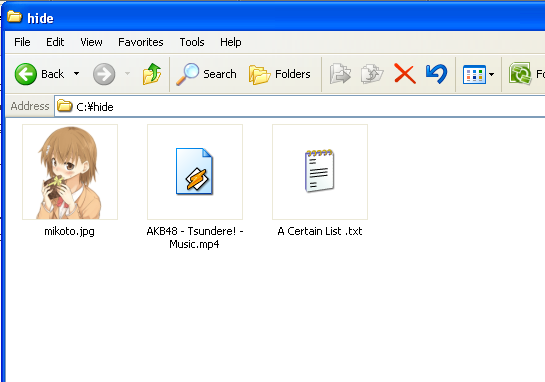Go up one folder level icon
Image resolution: width=545 pixels, height=382 pixels.
coord(152,74)
